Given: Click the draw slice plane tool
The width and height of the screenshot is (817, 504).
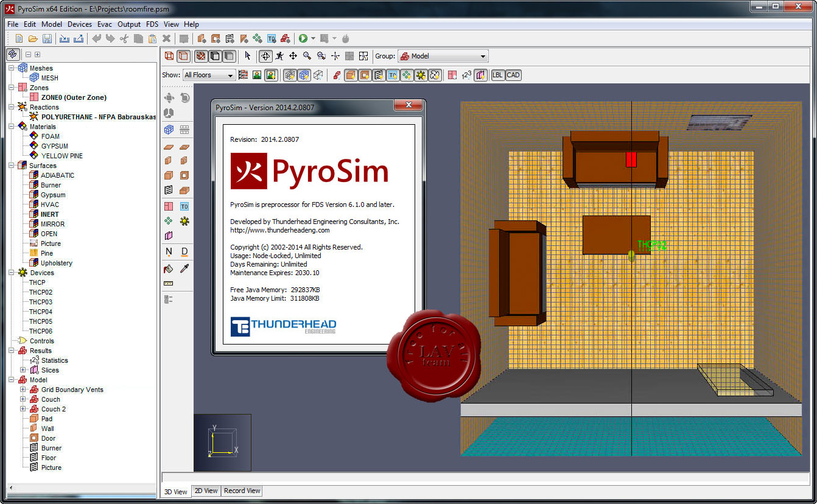Looking at the screenshot, I should tap(169, 236).
